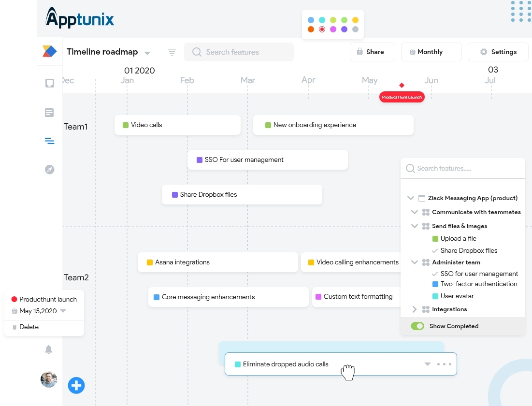This screenshot has width=532, height=406.
Task: Open notifications via the bell icon
Action: pos(49,349)
